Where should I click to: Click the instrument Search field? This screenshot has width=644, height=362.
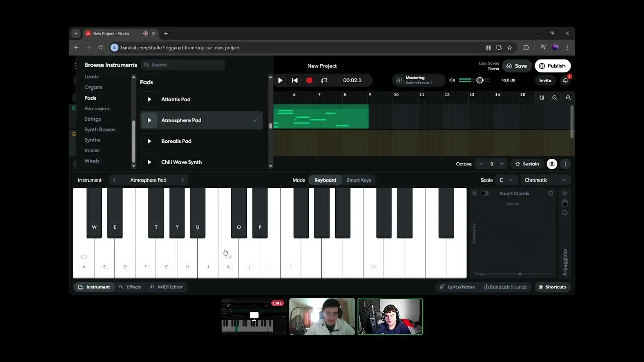click(183, 65)
